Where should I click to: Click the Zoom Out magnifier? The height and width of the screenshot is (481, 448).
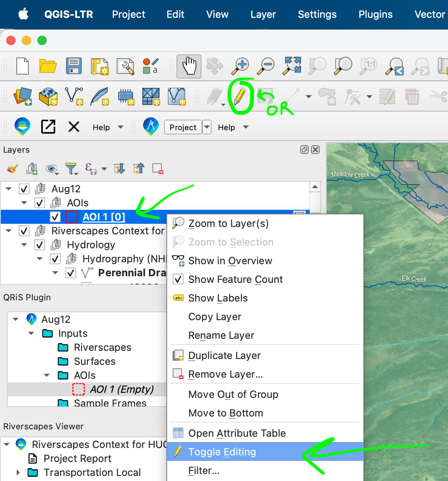pos(266,66)
